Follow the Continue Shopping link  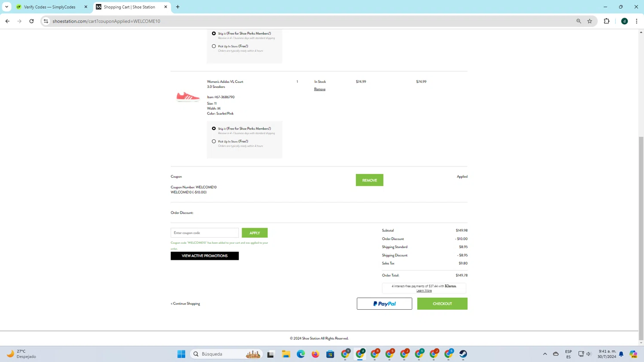click(x=185, y=304)
